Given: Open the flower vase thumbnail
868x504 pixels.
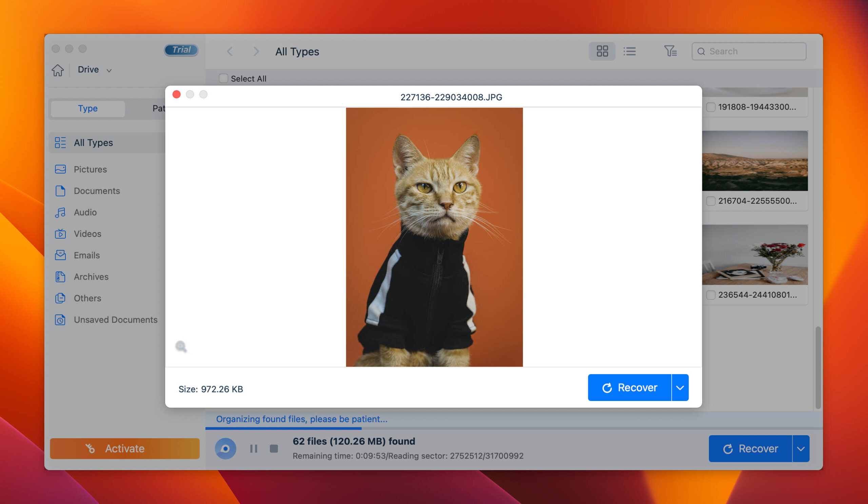Looking at the screenshot, I should click(755, 255).
